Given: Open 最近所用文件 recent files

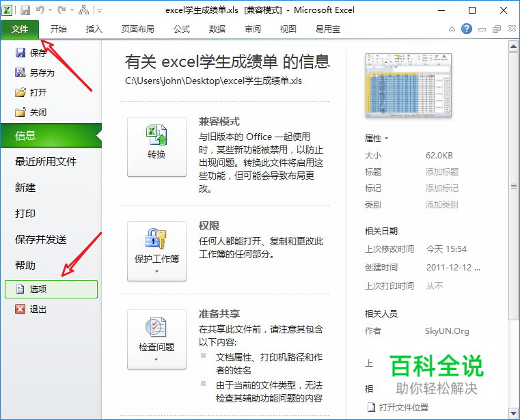Looking at the screenshot, I should tap(46, 161).
